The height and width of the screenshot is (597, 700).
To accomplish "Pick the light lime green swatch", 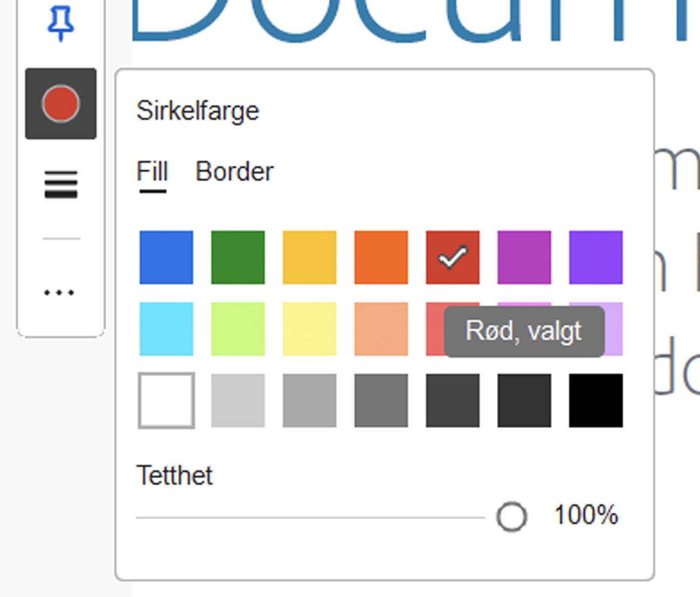I will tap(238, 329).
